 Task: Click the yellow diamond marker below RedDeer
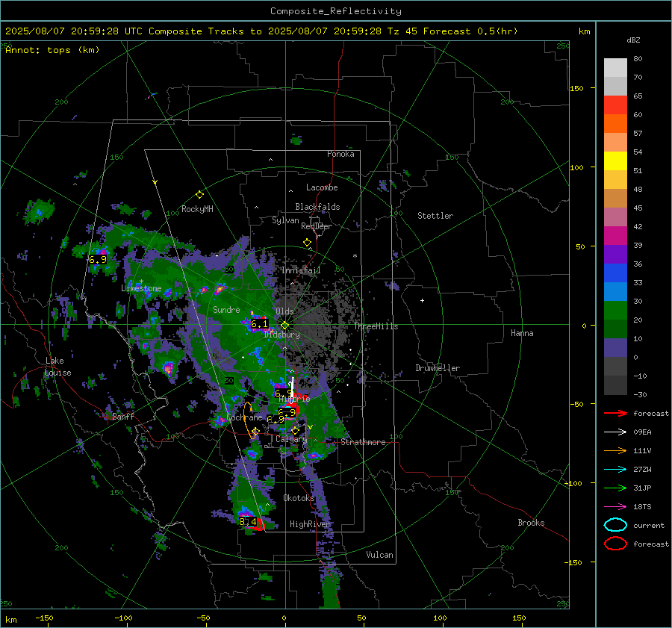308,243
